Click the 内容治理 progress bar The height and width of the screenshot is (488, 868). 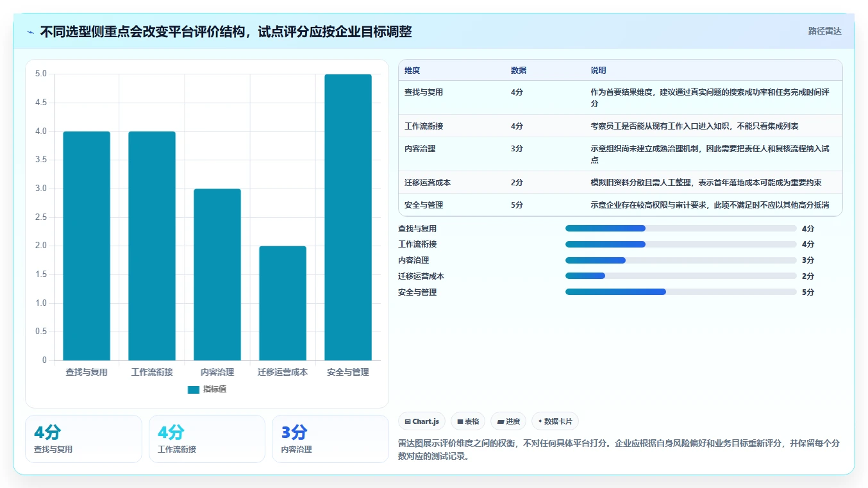point(681,260)
